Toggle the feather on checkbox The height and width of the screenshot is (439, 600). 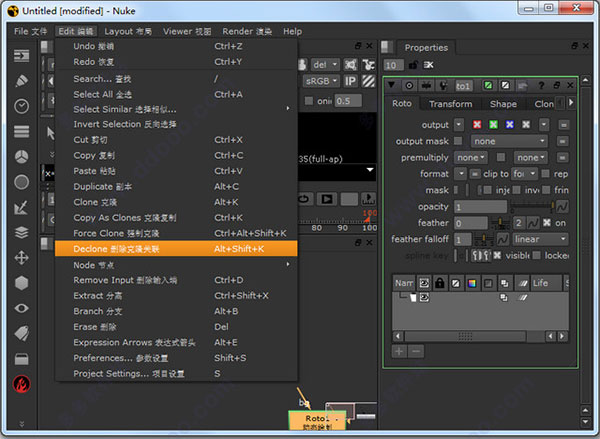point(547,223)
